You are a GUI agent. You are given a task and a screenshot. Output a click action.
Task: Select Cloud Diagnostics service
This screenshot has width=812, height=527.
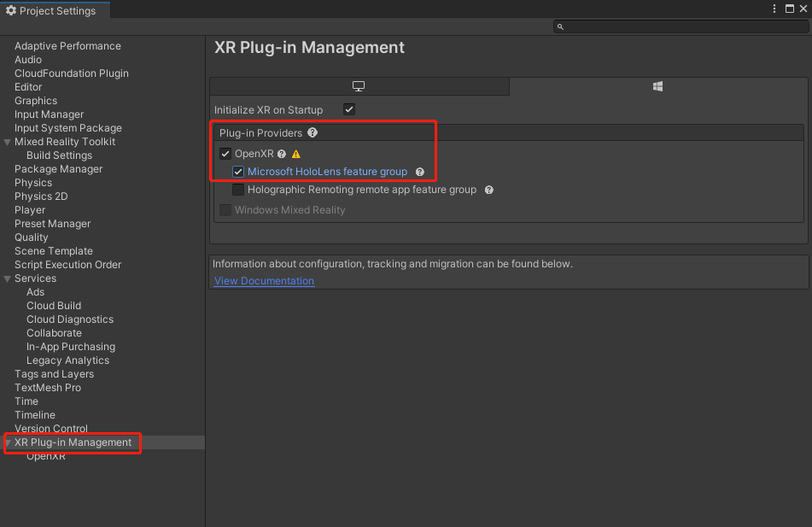point(70,319)
